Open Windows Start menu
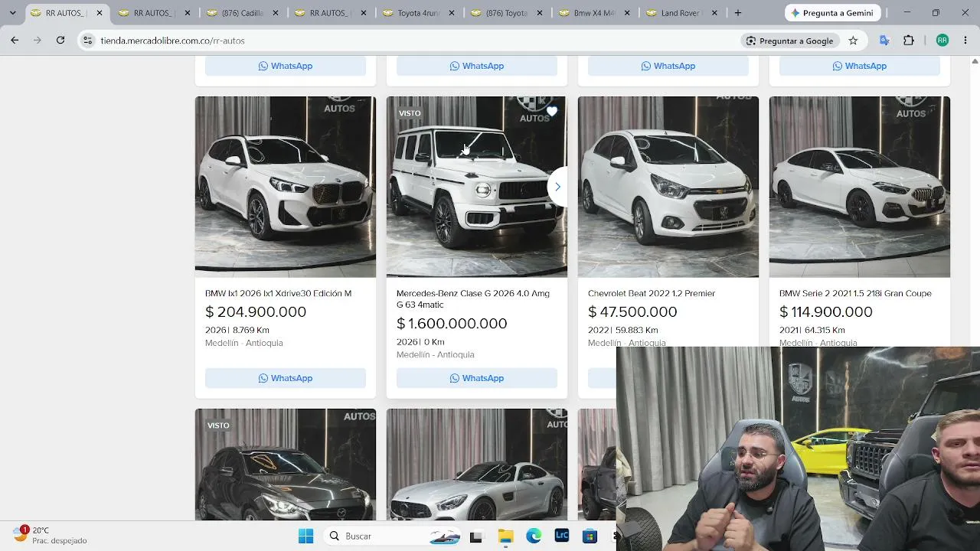 coord(305,536)
